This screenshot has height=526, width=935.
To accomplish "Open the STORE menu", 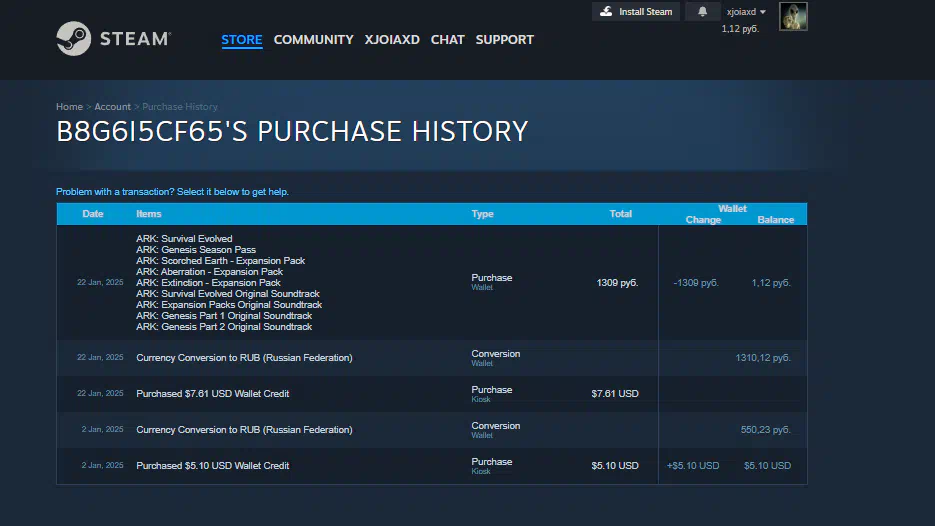I will [242, 39].
